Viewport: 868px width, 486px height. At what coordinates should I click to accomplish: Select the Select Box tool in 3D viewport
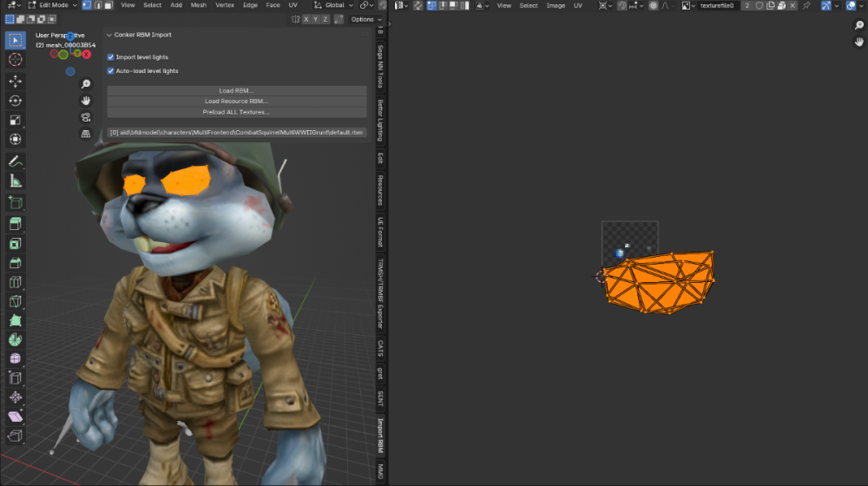click(x=15, y=41)
